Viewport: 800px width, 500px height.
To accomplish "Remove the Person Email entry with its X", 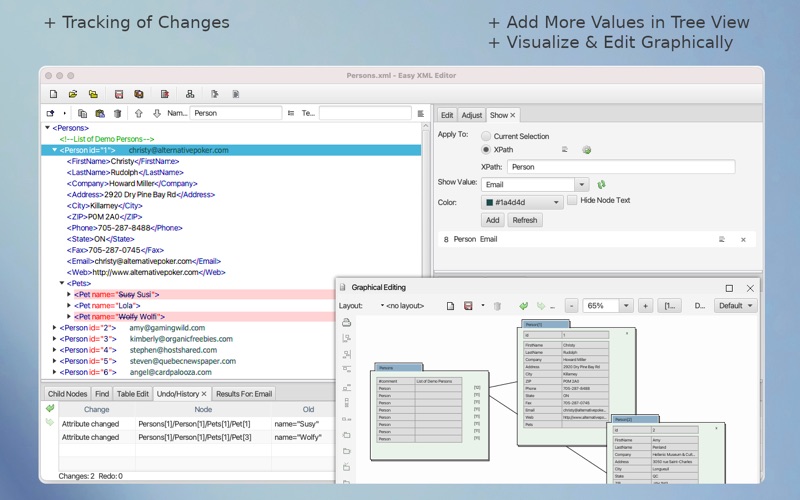I will tap(743, 240).
